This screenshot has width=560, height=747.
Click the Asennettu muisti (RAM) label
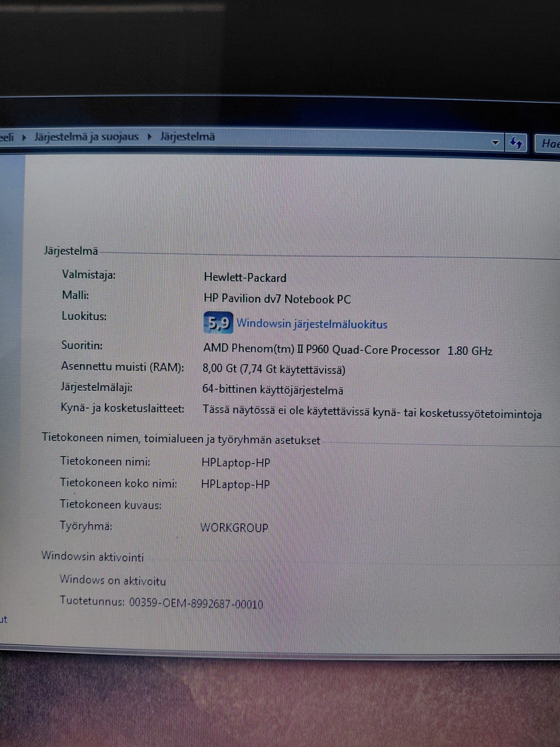123,367
